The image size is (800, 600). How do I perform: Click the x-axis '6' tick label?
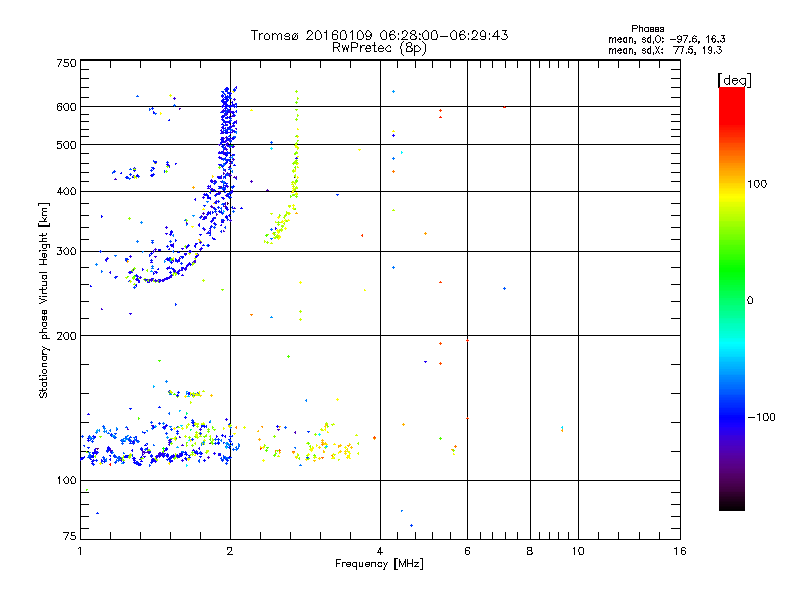467,551
